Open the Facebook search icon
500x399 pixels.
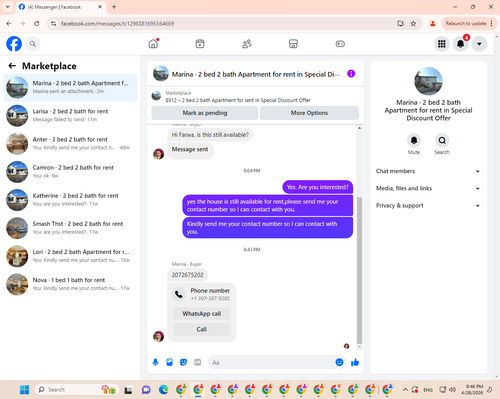tap(33, 44)
